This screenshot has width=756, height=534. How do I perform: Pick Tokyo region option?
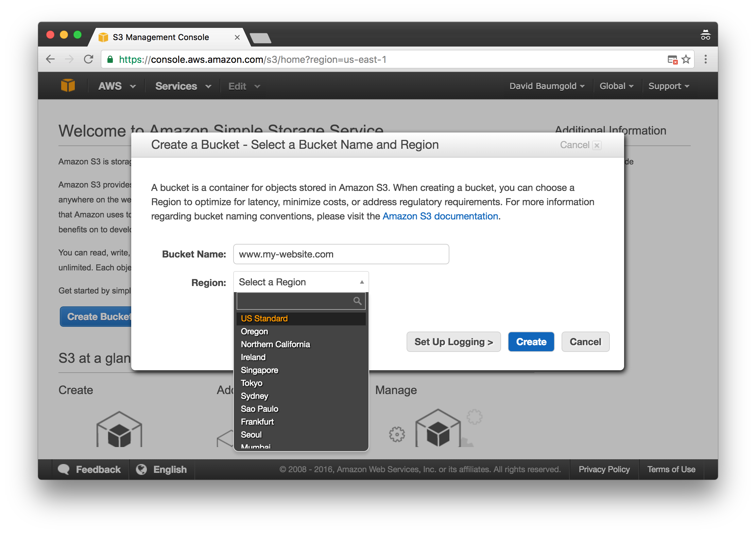(301, 383)
